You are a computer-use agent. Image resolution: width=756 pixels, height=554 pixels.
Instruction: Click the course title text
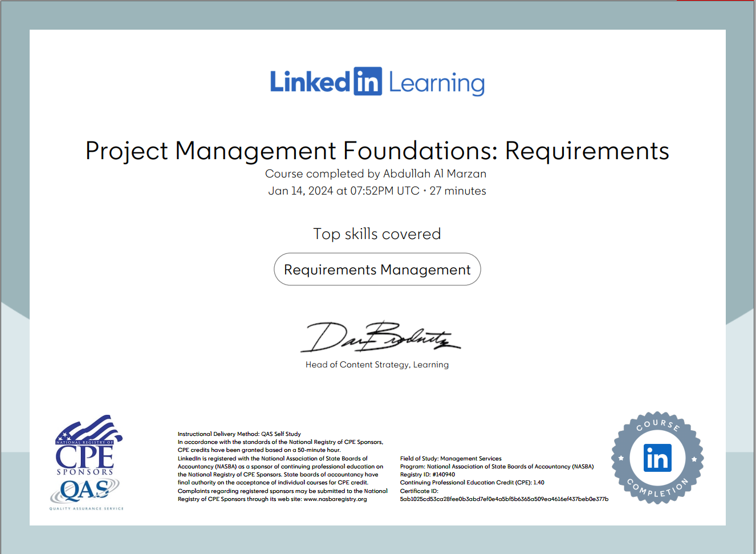tap(377, 151)
